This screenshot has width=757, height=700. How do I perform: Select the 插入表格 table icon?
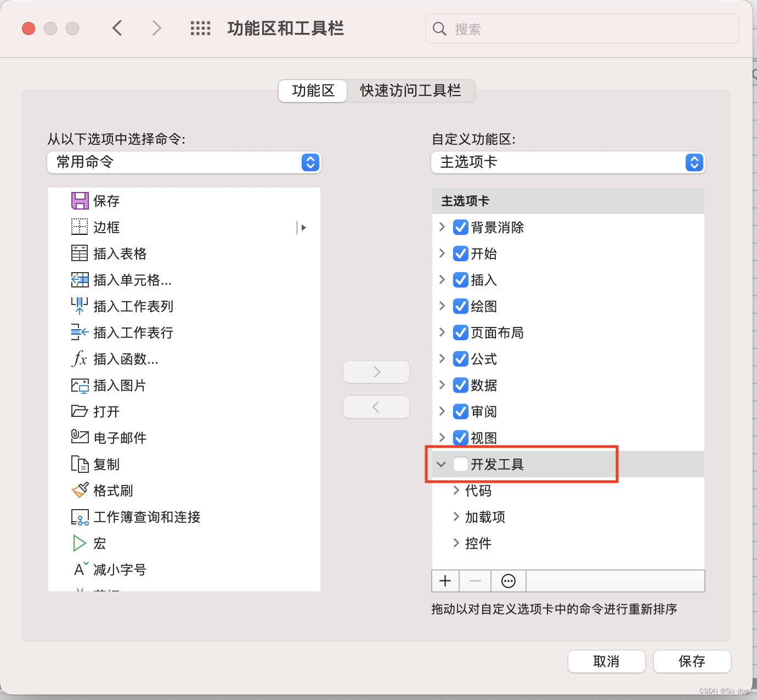[80, 253]
